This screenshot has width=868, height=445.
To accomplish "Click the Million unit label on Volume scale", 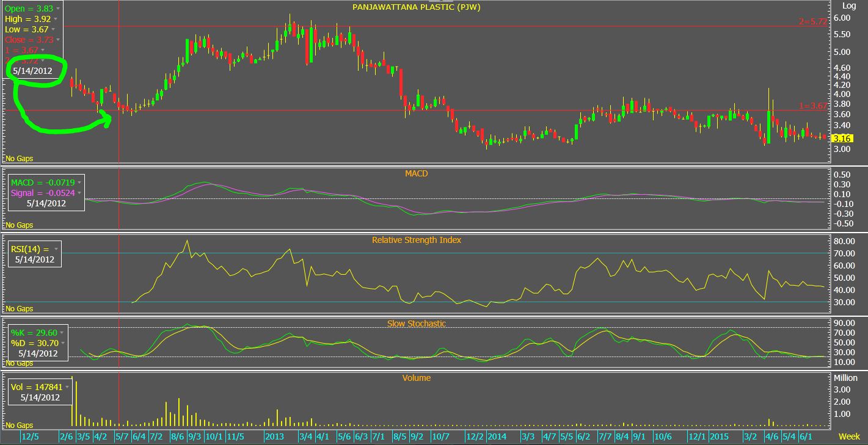I will [845, 378].
